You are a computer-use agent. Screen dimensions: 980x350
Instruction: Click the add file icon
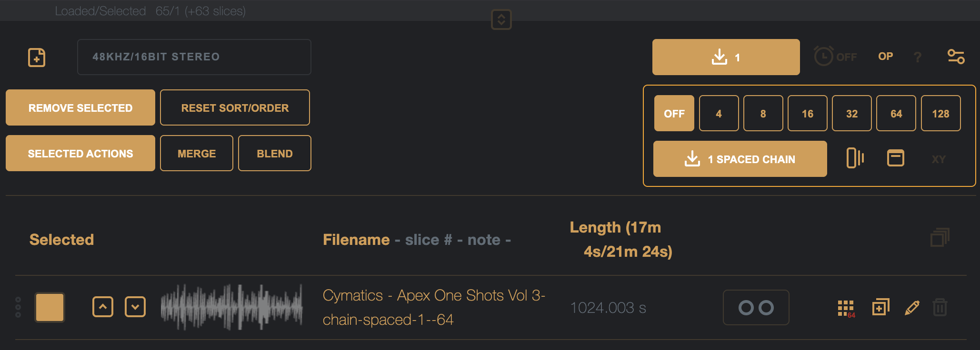click(37, 58)
